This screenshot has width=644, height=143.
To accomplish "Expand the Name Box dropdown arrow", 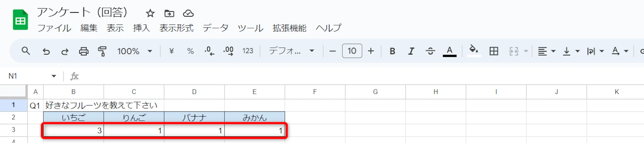I will pyautogui.click(x=54, y=76).
